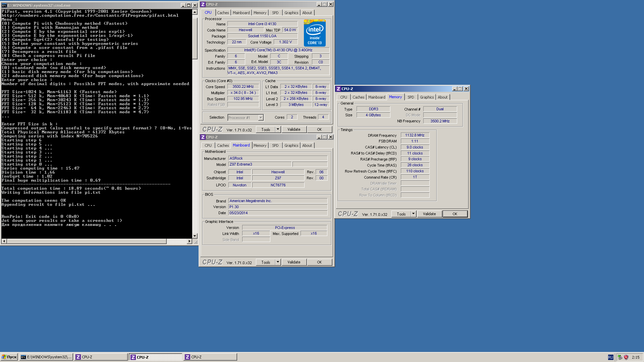Screen dimensions: 644x362
Task: Click Validate in the Mainboard window
Action: point(294,262)
